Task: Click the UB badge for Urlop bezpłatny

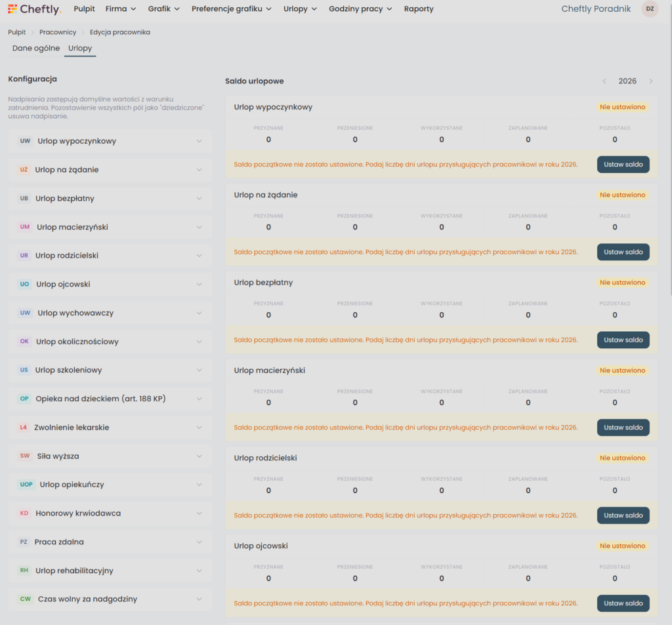Action: (x=24, y=198)
